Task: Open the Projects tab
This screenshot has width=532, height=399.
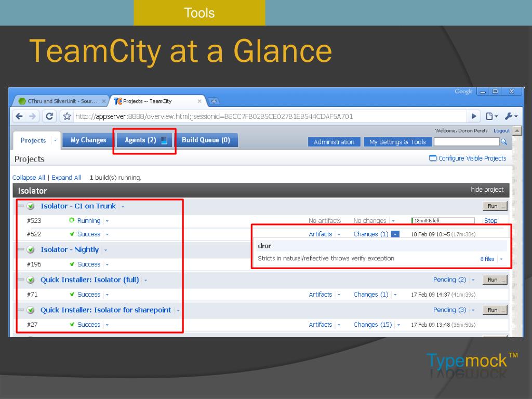Action: point(33,140)
